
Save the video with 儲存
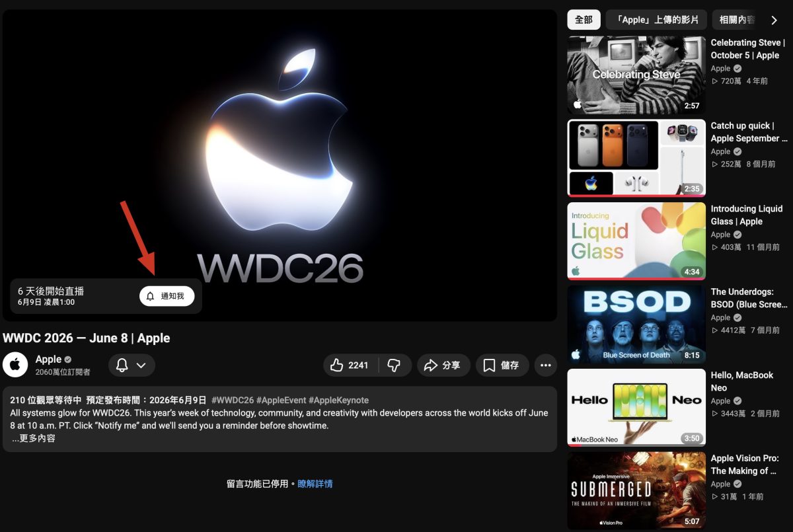tap(501, 365)
